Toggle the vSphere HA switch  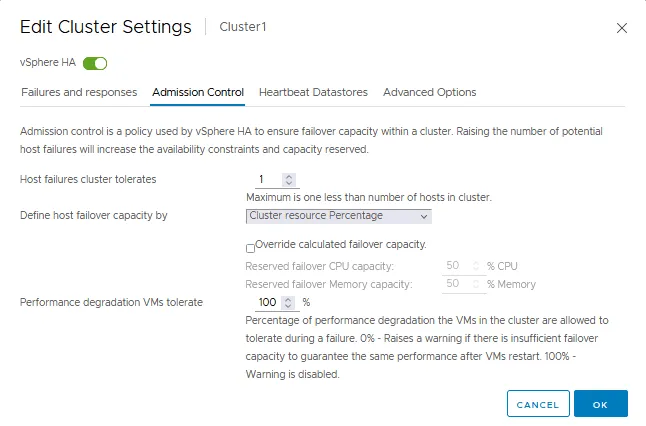(95, 63)
